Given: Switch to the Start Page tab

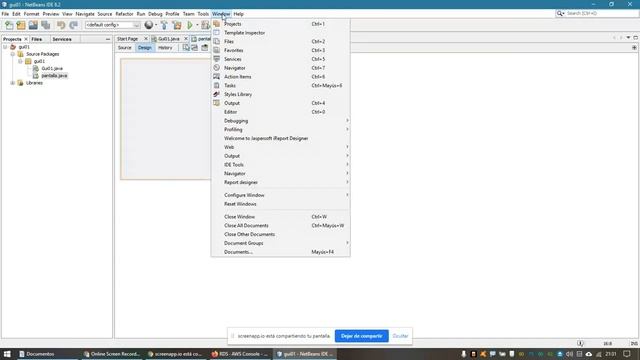Looking at the screenshot, I should click(x=127, y=39).
